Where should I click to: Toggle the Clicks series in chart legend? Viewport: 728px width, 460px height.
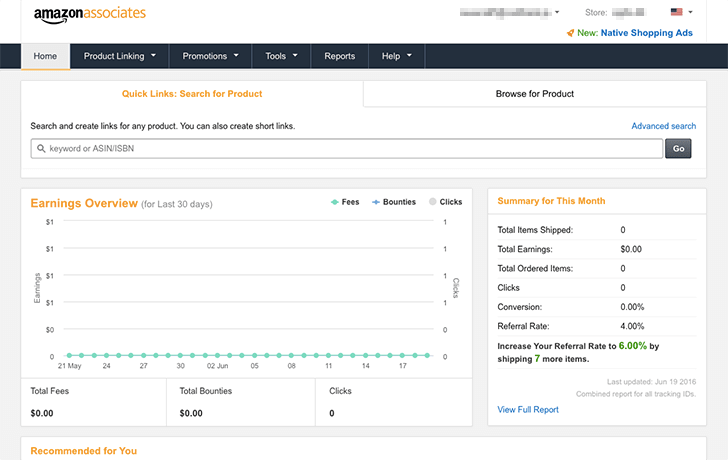445,202
